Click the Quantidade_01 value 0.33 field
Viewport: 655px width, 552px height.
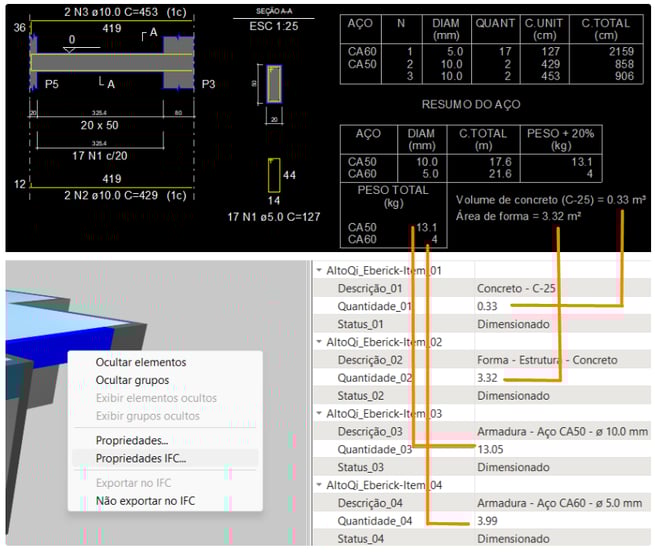(x=488, y=307)
